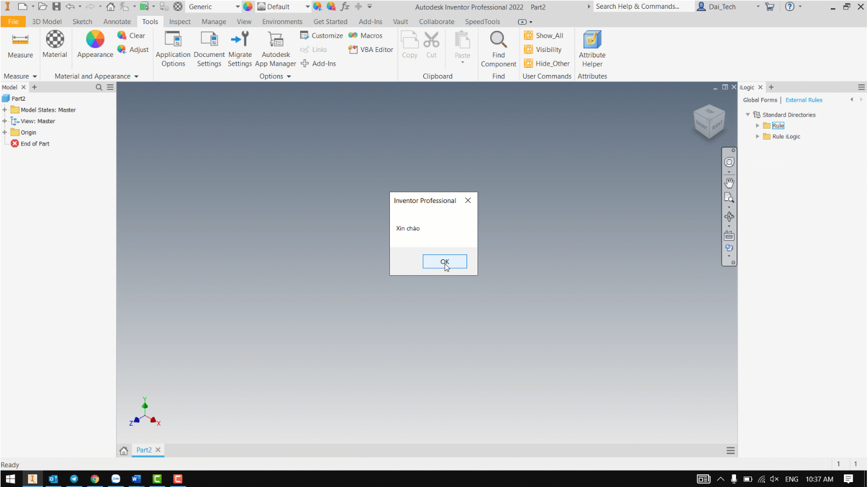The height and width of the screenshot is (487, 868).
Task: Expand the Rule folder in iLogic
Action: (x=758, y=126)
